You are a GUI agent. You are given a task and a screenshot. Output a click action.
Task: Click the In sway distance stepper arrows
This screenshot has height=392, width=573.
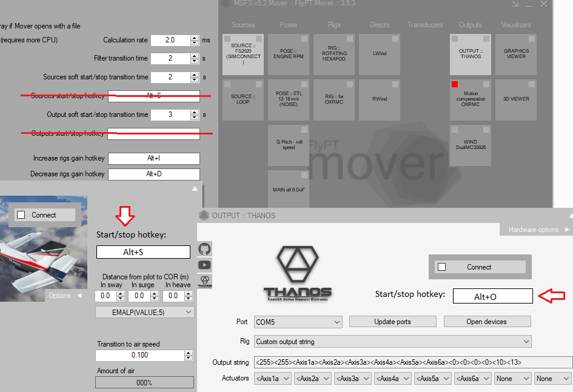121,296
